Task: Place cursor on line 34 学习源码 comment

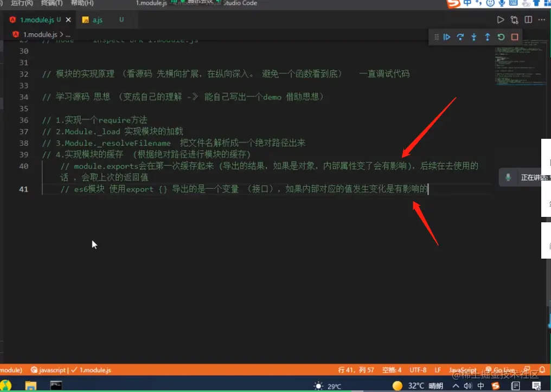Action: [x=183, y=97]
